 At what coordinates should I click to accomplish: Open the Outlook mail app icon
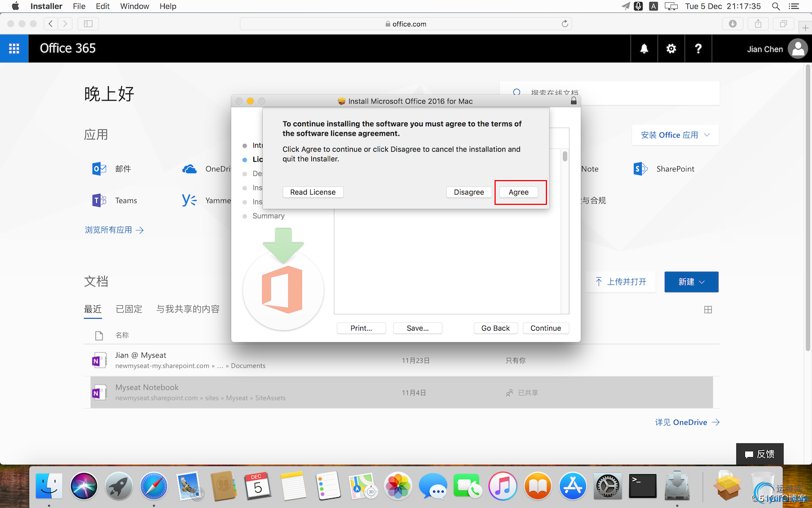(99, 169)
